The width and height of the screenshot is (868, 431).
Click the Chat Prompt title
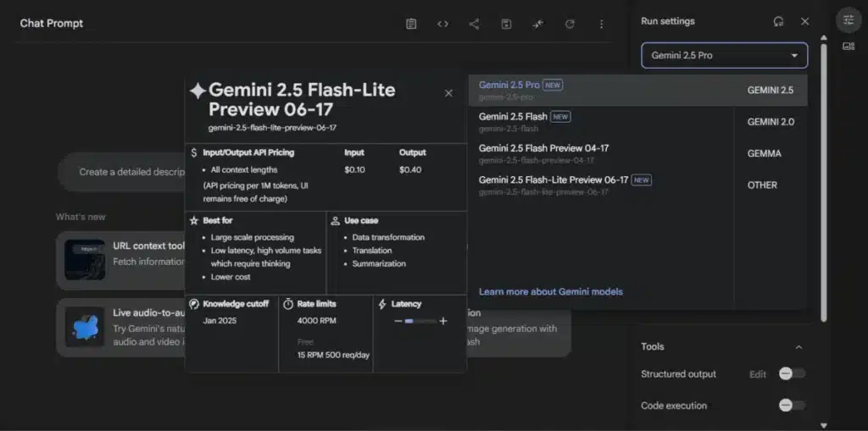(x=52, y=23)
